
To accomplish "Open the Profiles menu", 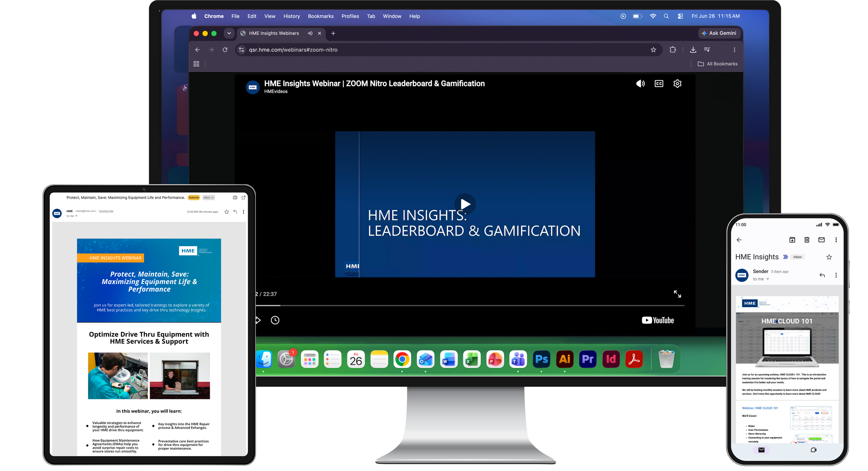I will coord(350,16).
